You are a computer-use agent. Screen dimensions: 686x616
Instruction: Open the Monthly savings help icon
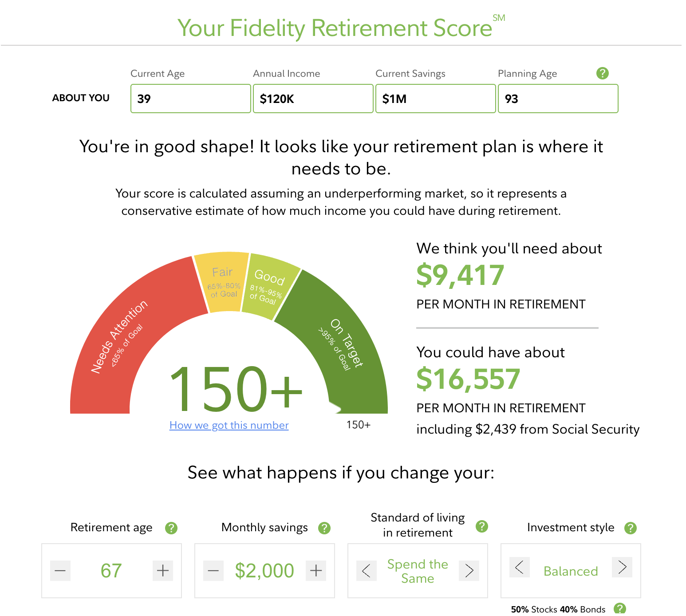click(x=323, y=528)
